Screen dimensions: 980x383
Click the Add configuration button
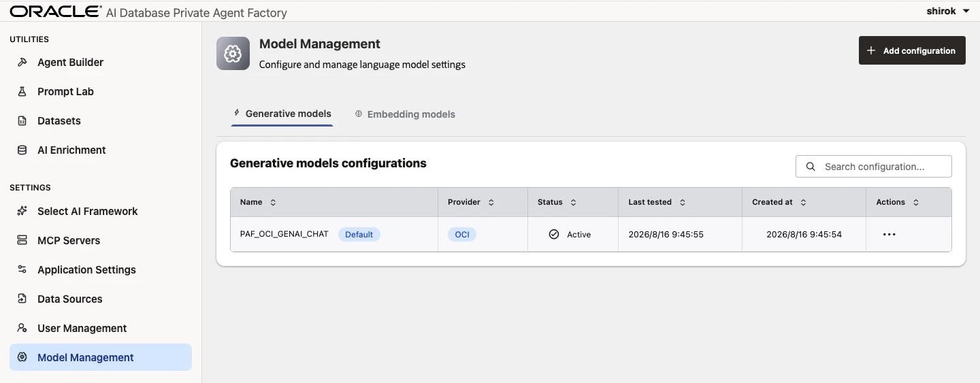tap(912, 50)
